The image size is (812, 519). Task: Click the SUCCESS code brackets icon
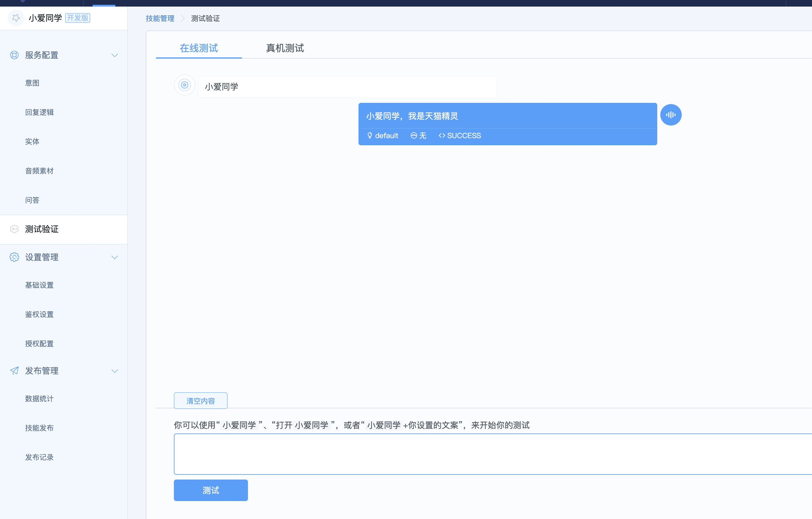(442, 136)
